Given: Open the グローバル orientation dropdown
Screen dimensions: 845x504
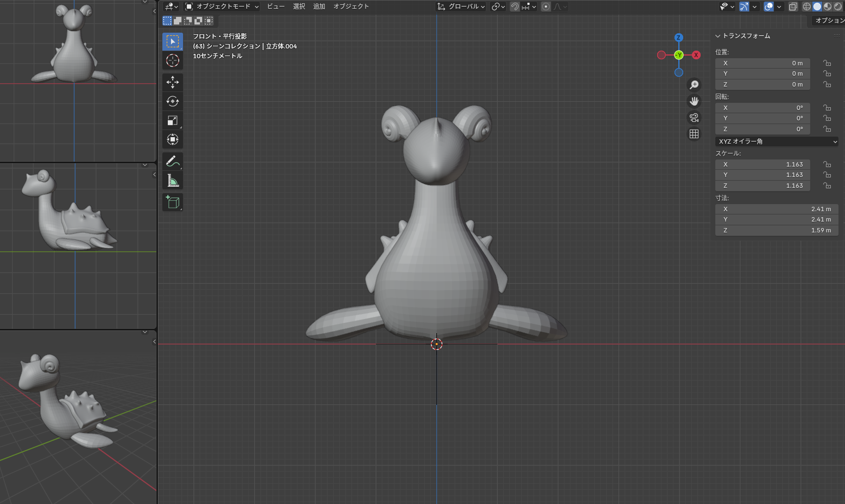Looking at the screenshot, I should point(461,7).
